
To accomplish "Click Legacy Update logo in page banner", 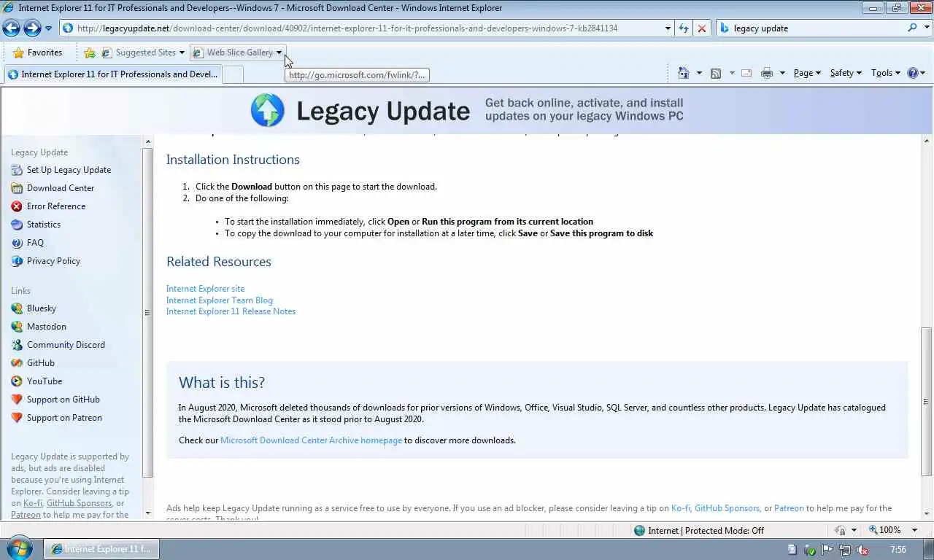I will [x=268, y=110].
